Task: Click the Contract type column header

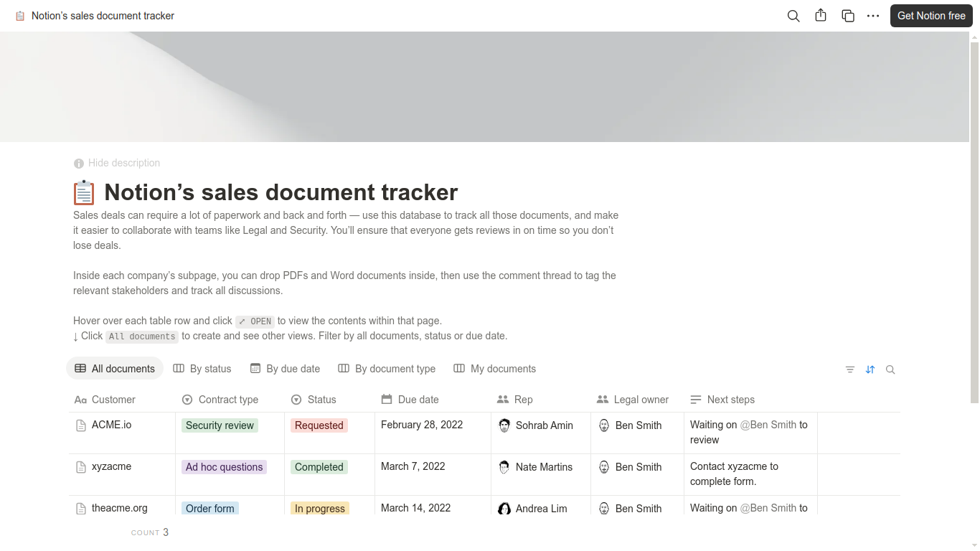Action: pyautogui.click(x=230, y=400)
